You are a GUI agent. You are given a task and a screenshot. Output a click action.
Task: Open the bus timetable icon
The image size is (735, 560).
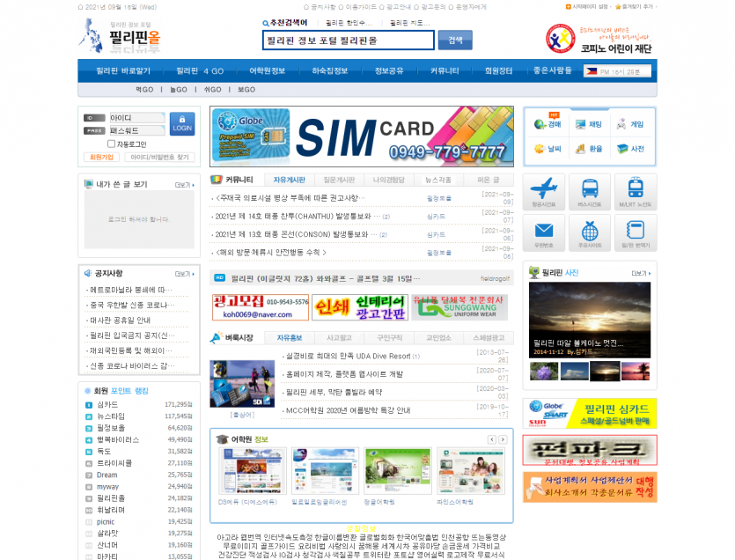pos(589,191)
